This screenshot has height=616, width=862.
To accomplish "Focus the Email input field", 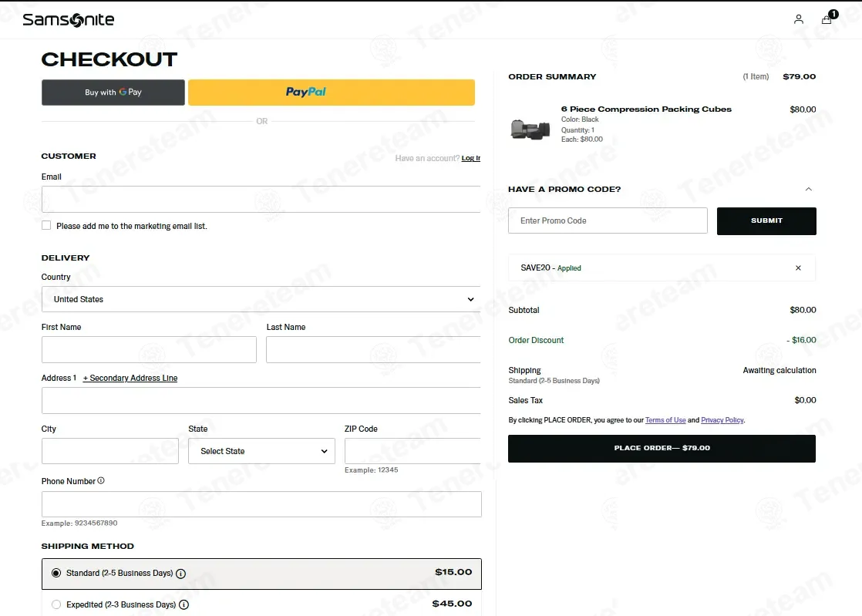I will coord(261,199).
